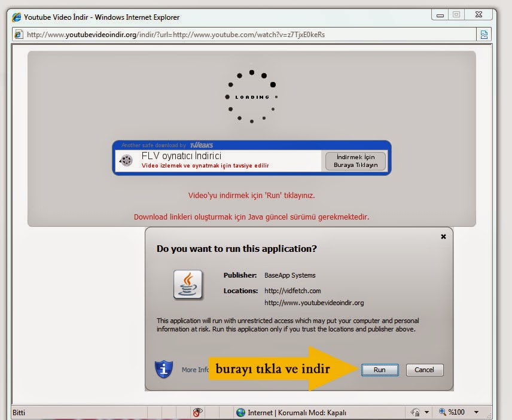Screen dimensions: 512x420
Task: Click the FLV player film reel icon
Action: 126,160
